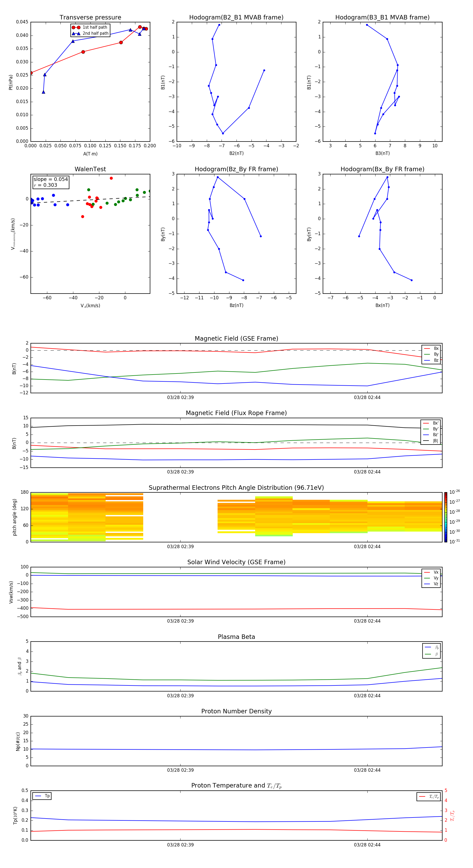The image size is (473, 868).
Task: Select the 'Proton Number Density' title
Action: pos(236,711)
